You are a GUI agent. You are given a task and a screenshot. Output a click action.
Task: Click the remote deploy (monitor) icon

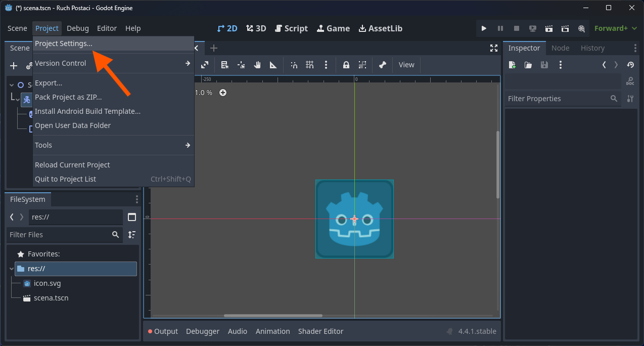533,28
